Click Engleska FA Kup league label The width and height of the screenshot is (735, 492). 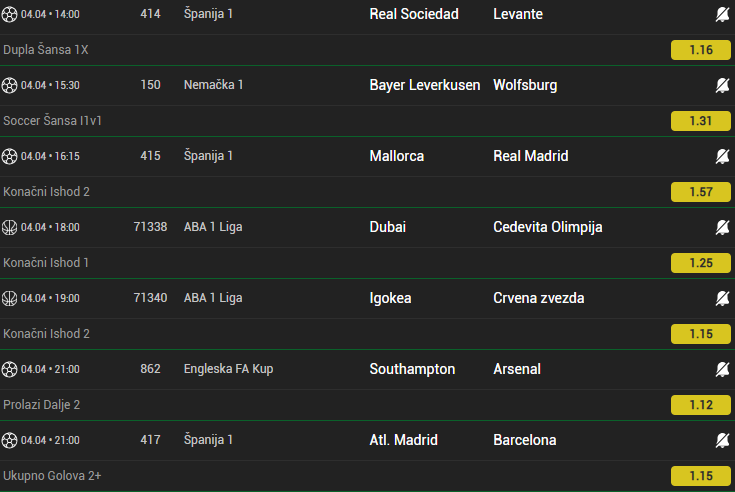click(228, 369)
